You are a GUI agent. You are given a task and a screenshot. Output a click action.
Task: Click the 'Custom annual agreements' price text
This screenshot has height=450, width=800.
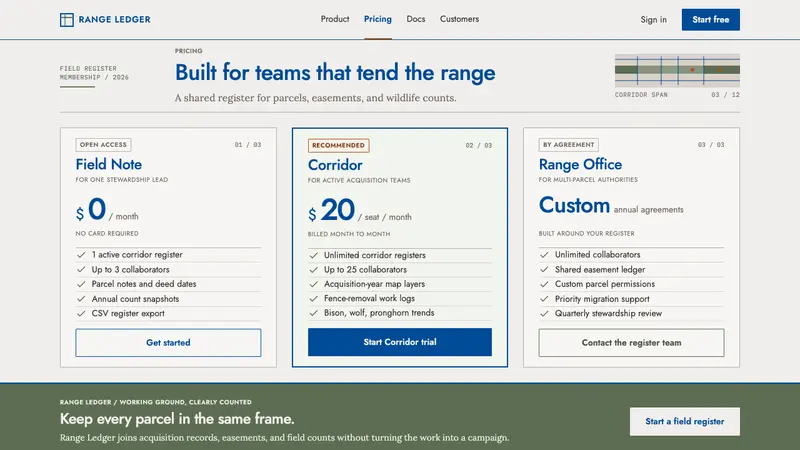pyautogui.click(x=611, y=206)
